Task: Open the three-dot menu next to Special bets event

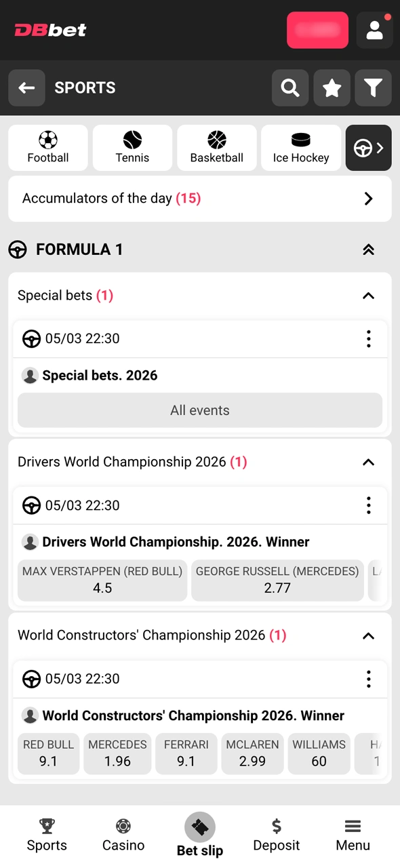Action: coord(368,338)
